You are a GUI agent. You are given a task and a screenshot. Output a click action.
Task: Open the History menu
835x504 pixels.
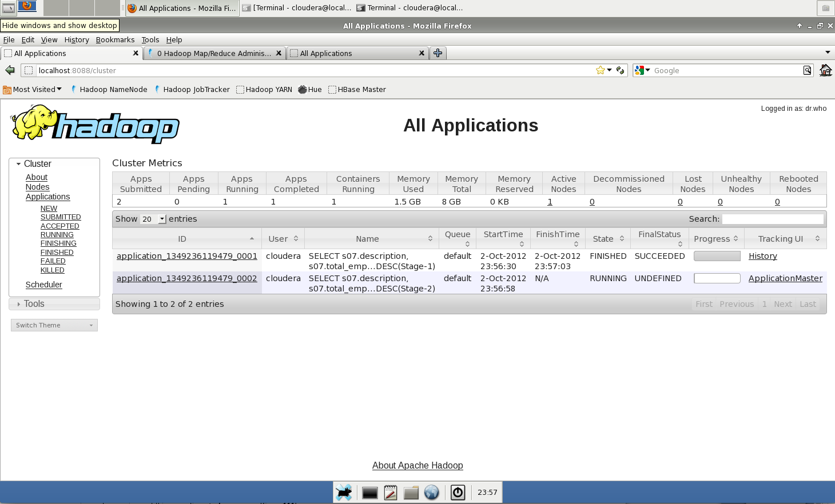pos(77,40)
